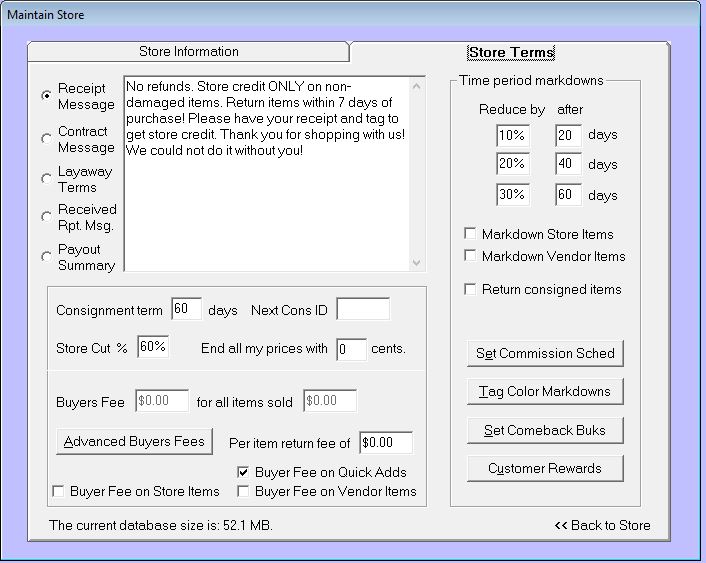Click the Consignment term days field
The width and height of the screenshot is (706, 563).
(186, 309)
